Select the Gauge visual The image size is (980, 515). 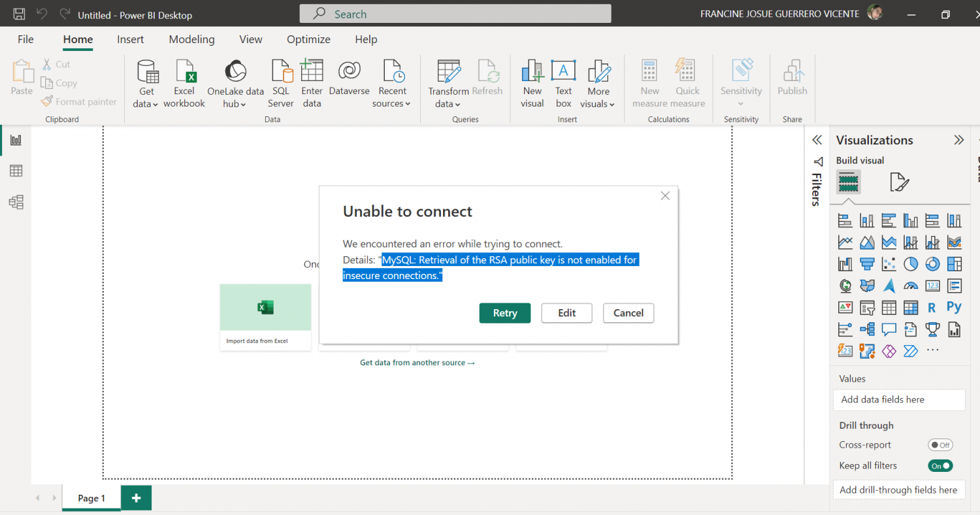click(911, 286)
